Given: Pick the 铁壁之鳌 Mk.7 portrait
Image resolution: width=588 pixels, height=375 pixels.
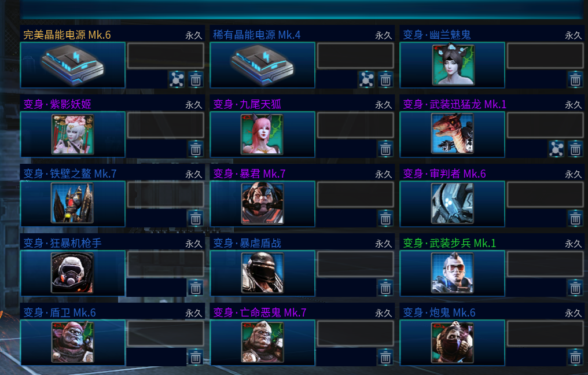Looking at the screenshot, I should click(72, 203).
